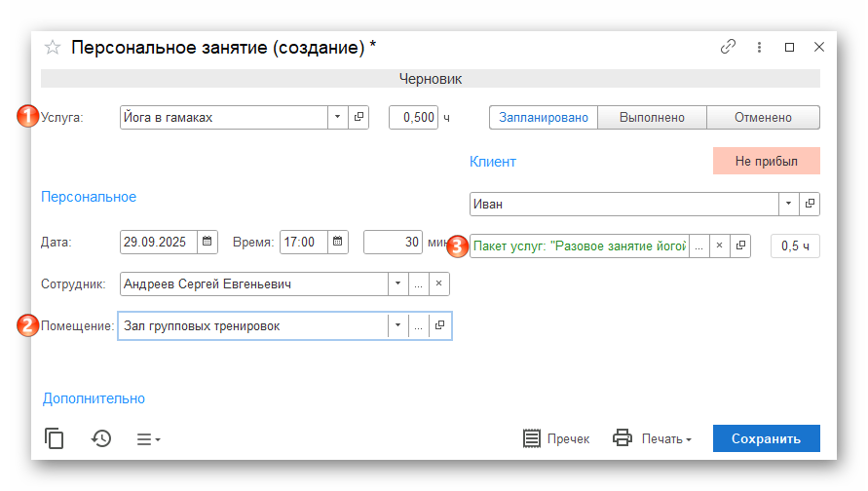Open the change history clock icon

point(101,438)
